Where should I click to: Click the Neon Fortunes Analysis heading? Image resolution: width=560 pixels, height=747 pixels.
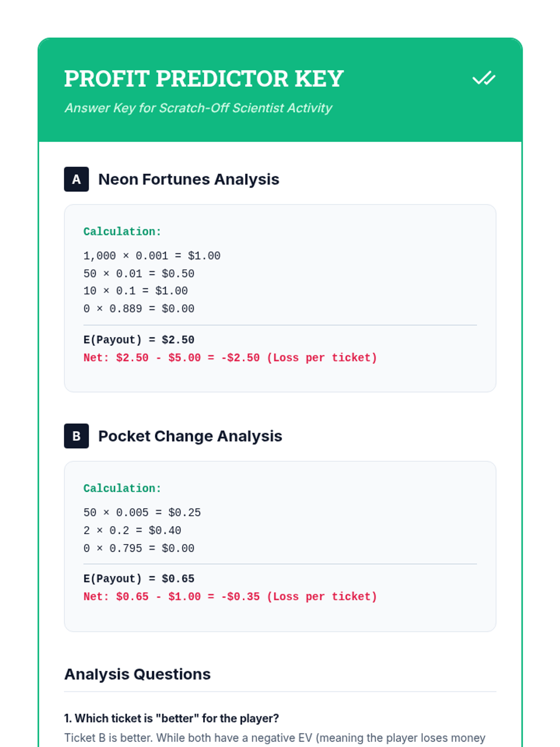tap(189, 179)
